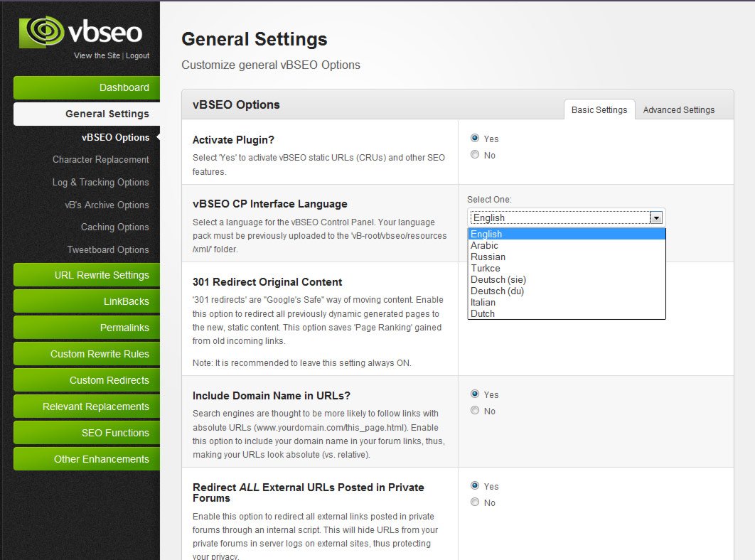Switch to the Advanced Settings tab

[679, 109]
